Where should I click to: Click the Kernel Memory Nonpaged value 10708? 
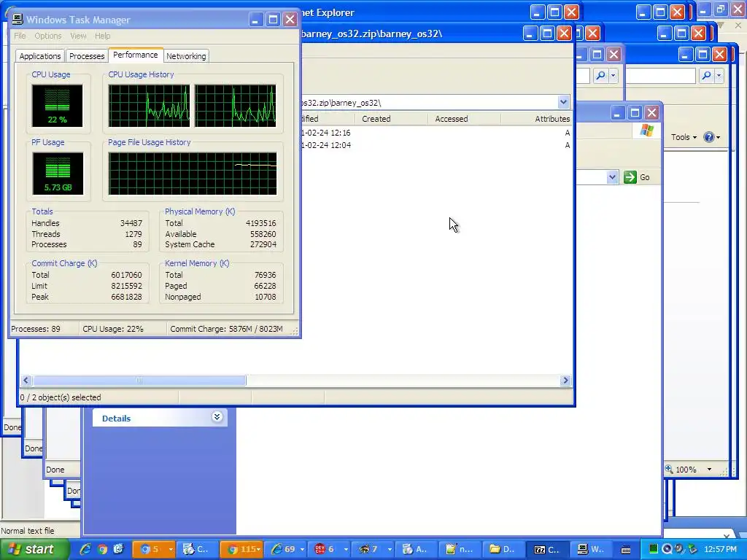coord(266,297)
